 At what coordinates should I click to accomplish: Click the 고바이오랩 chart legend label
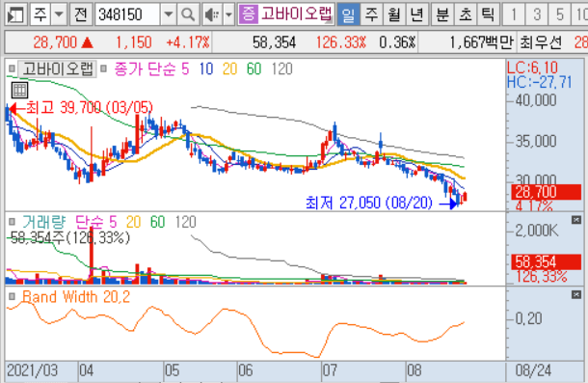pyautogui.click(x=58, y=69)
